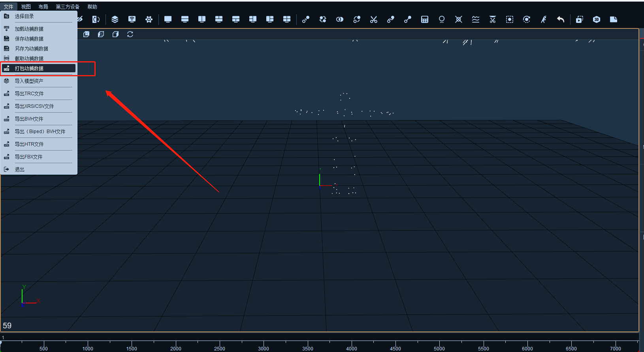Screen dimensions: 644x352
Task: Open the 3D hexagon view icon
Action: click(x=597, y=19)
